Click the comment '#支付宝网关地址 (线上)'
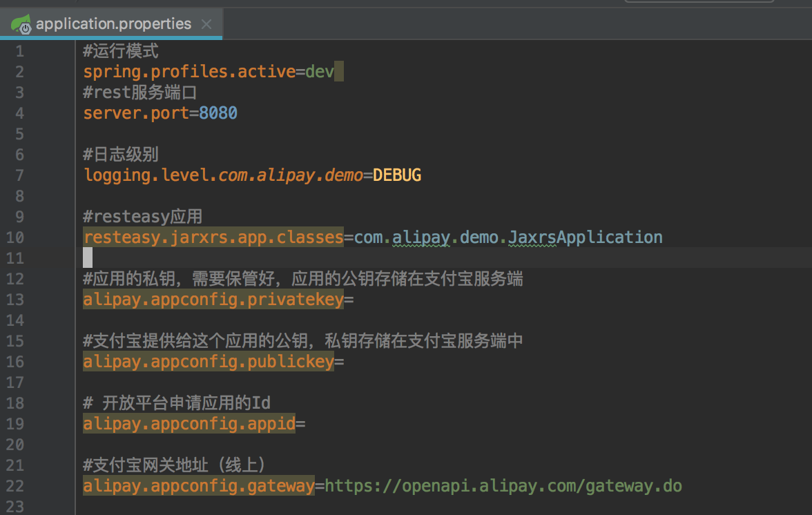 [x=174, y=465]
